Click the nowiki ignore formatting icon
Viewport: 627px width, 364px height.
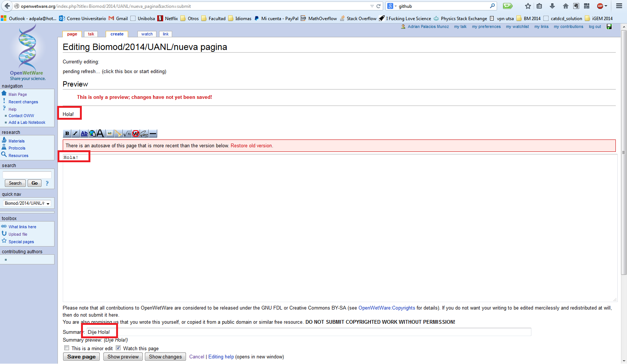(x=136, y=134)
